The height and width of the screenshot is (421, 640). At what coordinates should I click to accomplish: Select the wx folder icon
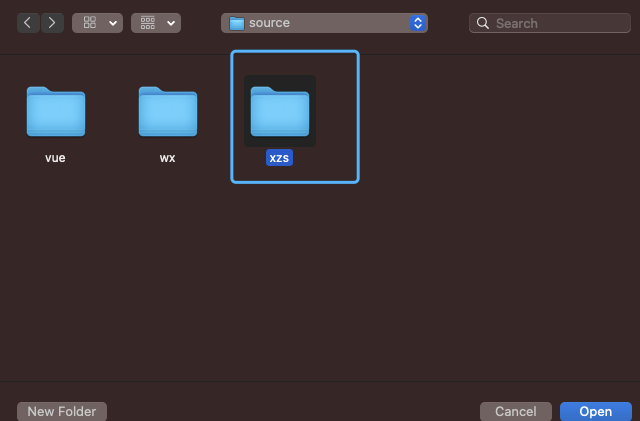pyautogui.click(x=168, y=111)
